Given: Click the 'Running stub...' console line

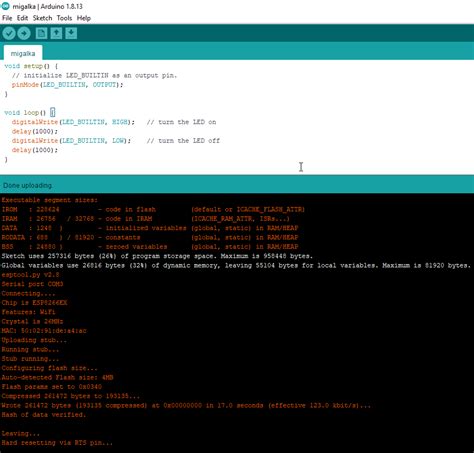Looking at the screenshot, I should pyautogui.click(x=30, y=349).
